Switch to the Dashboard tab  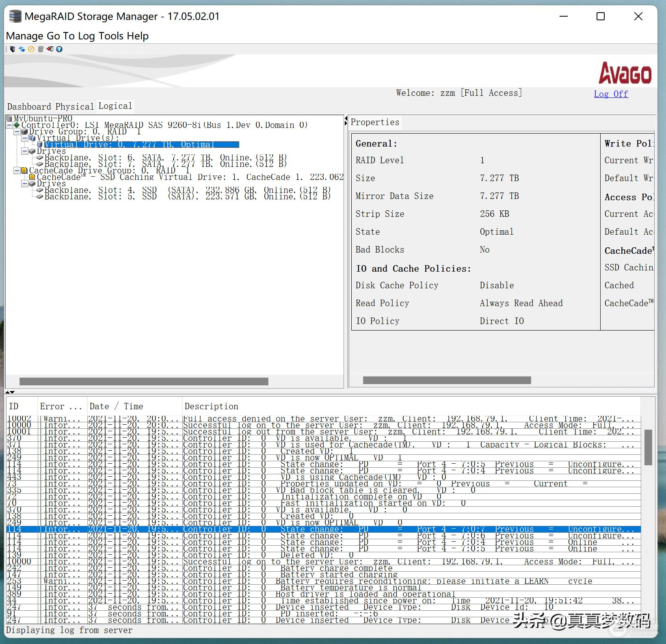(x=29, y=106)
